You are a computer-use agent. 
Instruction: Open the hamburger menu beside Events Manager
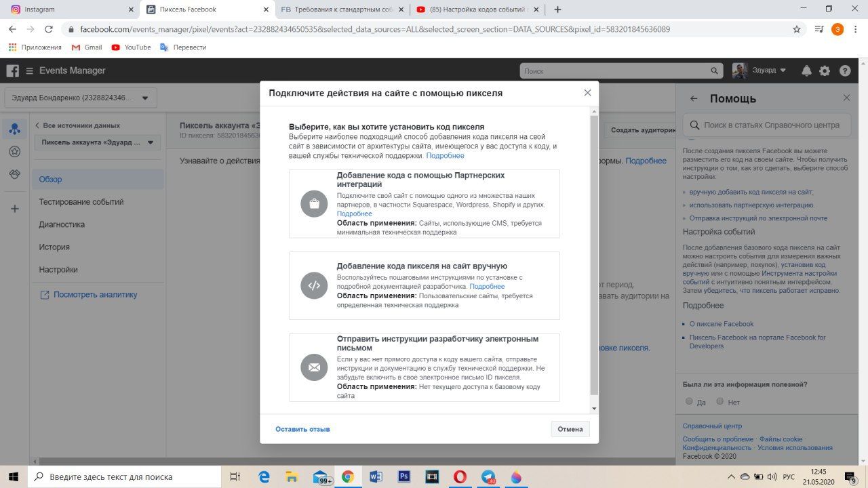click(x=29, y=70)
